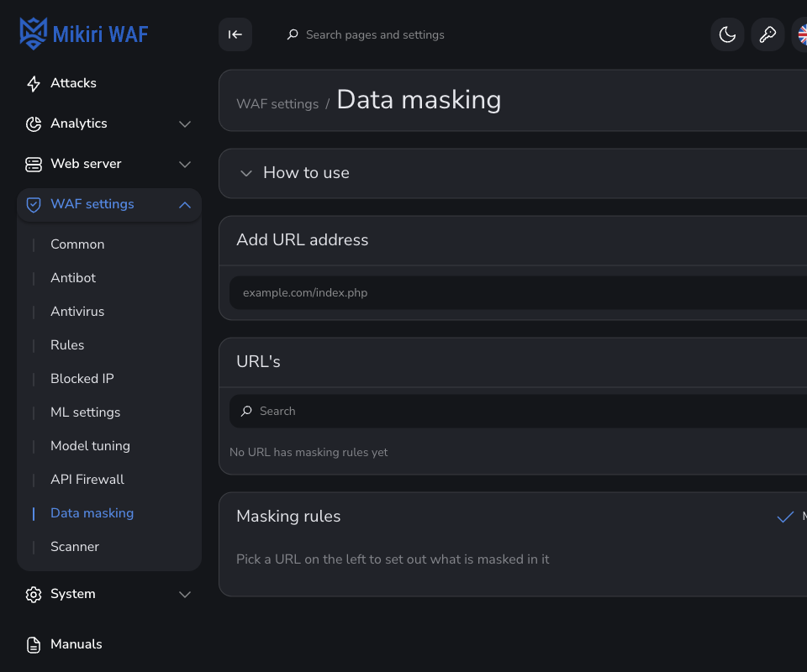Click the example.com/index.php URL input
The image size is (807, 672).
click(518, 292)
